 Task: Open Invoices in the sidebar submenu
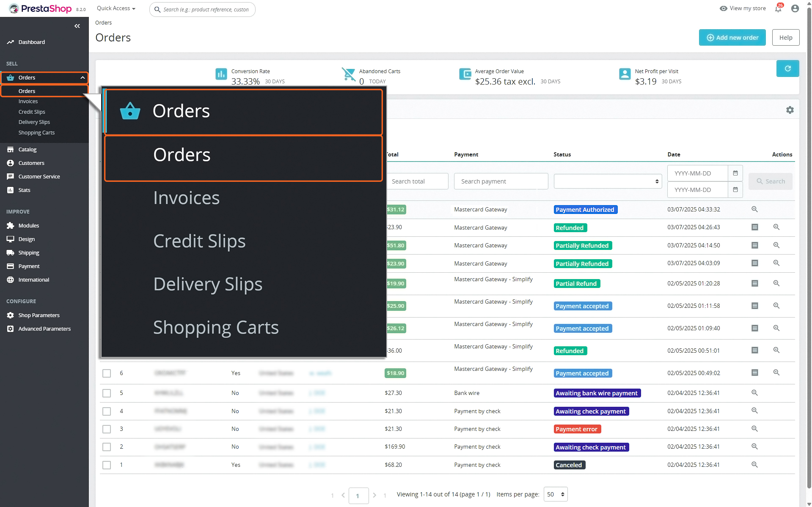pos(28,101)
